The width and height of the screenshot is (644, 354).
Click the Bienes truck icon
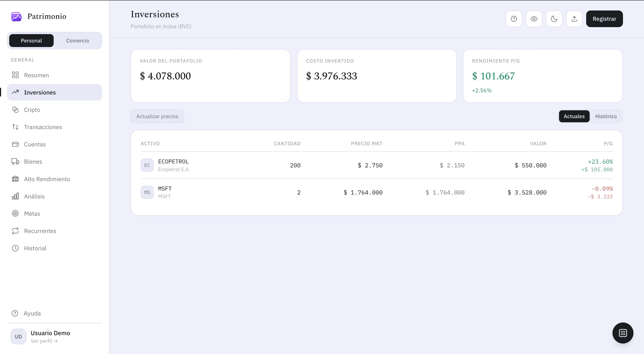pyautogui.click(x=15, y=161)
